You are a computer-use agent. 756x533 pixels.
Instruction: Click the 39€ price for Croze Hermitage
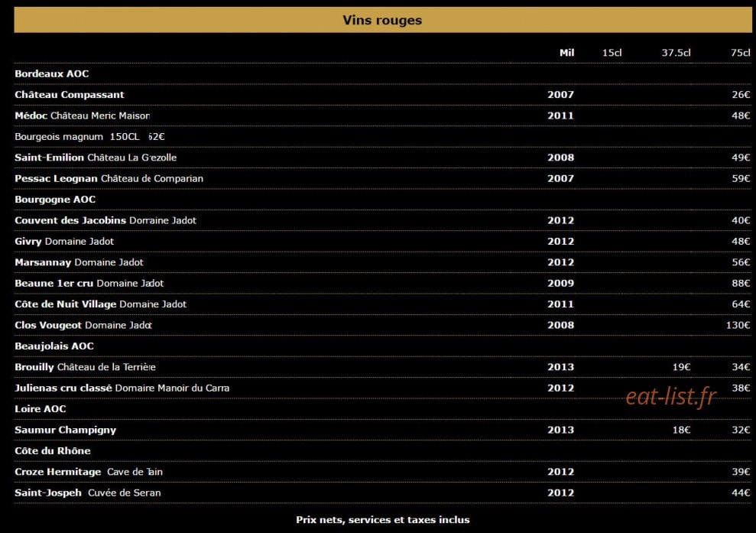pyautogui.click(x=741, y=472)
